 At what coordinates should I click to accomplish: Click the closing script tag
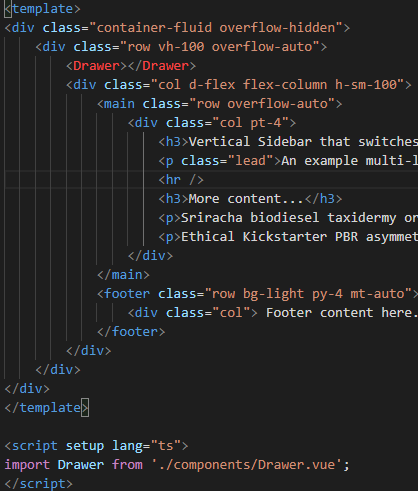[x=39, y=484]
